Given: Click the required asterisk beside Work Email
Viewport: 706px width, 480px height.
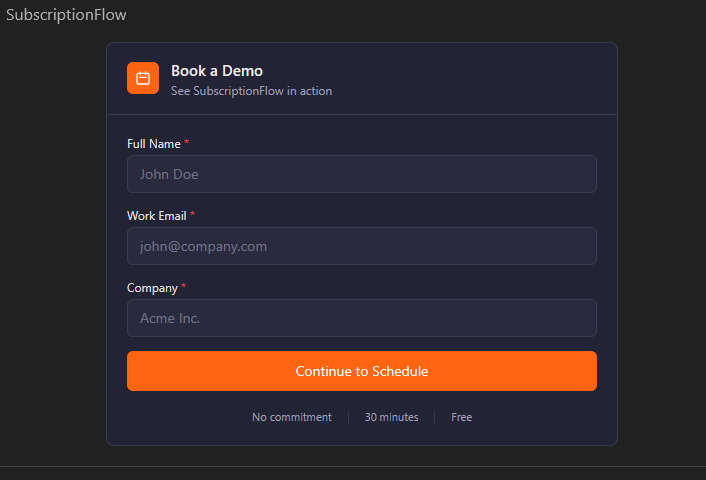Looking at the screenshot, I should [193, 216].
